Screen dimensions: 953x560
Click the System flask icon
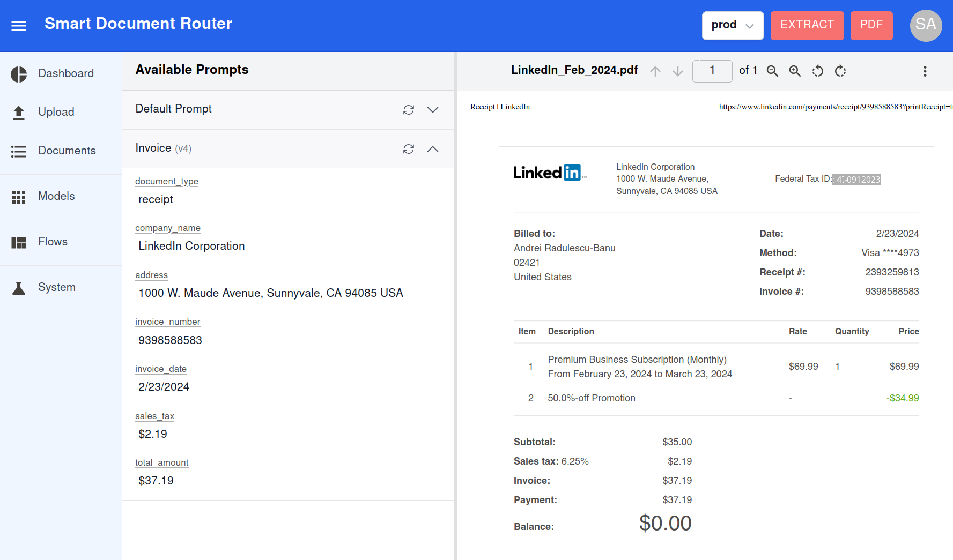[19, 288]
